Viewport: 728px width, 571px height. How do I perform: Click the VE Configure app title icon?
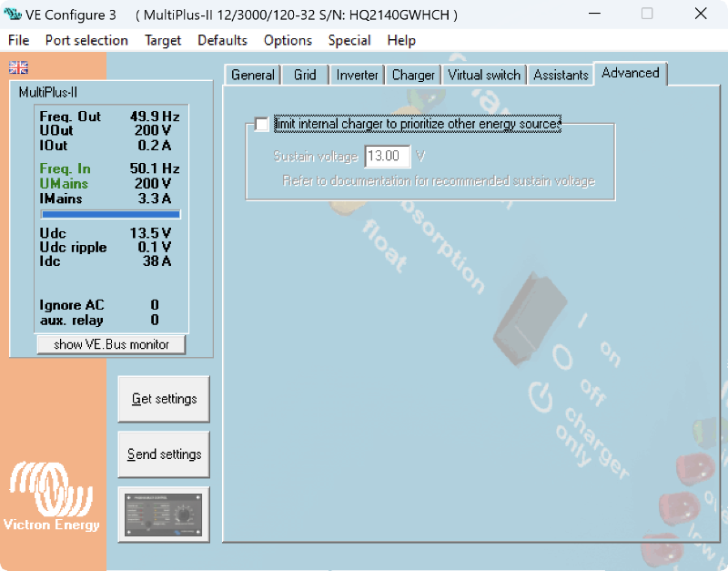[13, 15]
